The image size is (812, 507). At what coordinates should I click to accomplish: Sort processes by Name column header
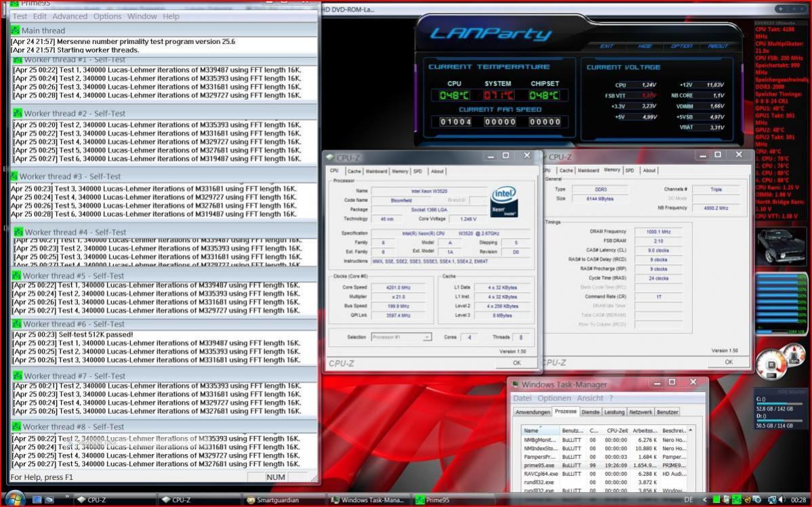coord(541,430)
